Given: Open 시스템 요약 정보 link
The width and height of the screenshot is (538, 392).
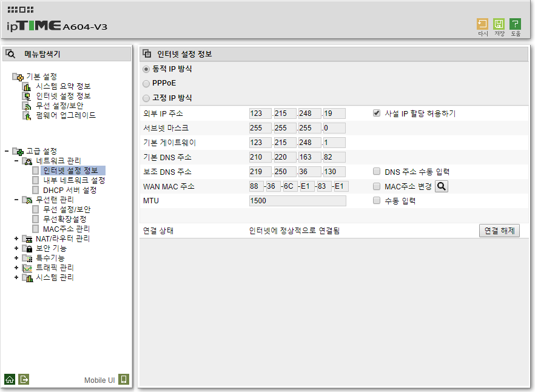Looking at the screenshot, I should point(63,86).
